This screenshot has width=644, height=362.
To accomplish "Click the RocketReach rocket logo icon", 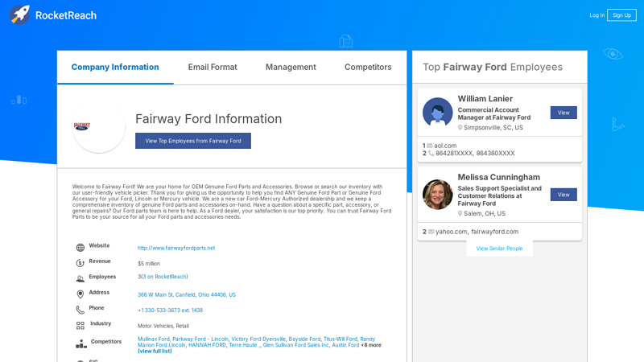I will (x=19, y=14).
